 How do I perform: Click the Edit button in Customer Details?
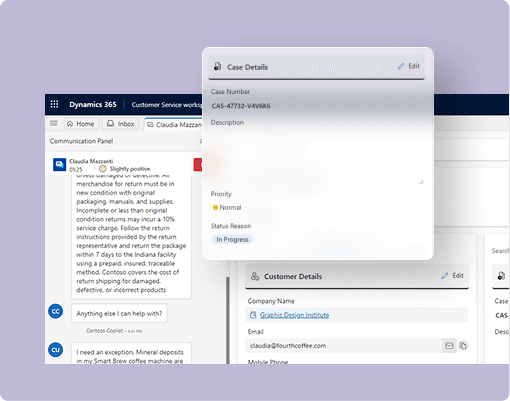[453, 276]
